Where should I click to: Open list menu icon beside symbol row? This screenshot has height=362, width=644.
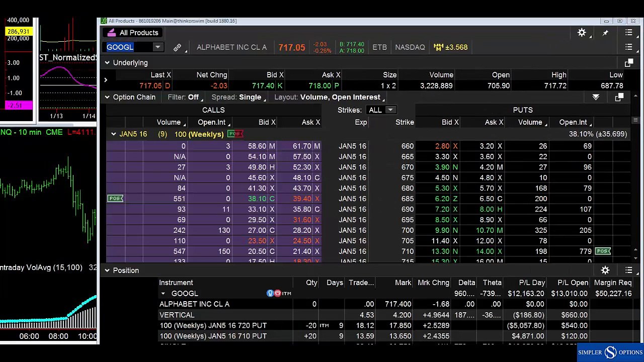[x=629, y=47]
